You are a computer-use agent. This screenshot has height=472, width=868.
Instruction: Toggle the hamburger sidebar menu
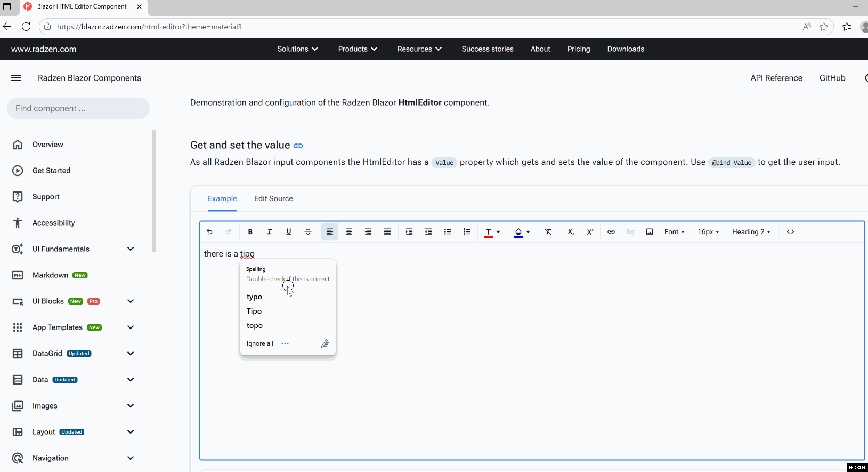click(16, 78)
